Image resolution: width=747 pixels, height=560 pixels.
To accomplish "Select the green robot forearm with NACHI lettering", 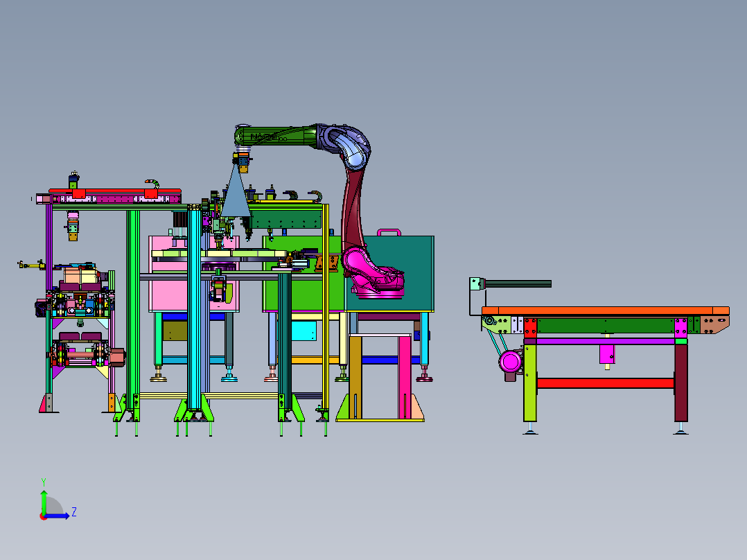I will coord(276,137).
